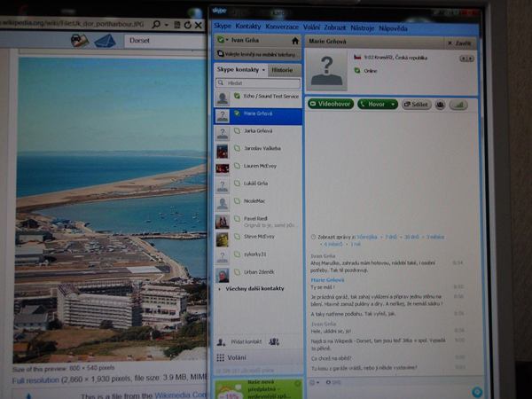This screenshot has width=532, height=399.
Task: Open the Nástroje menu
Action: point(363,27)
